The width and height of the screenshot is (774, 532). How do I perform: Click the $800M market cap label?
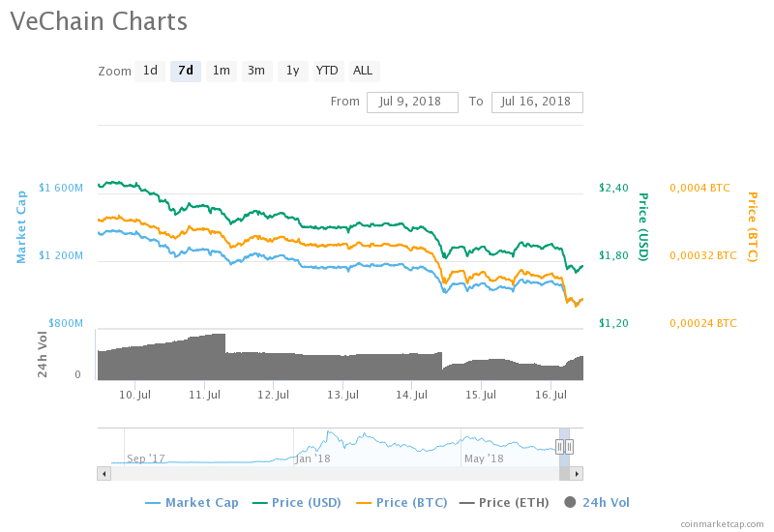(x=66, y=323)
